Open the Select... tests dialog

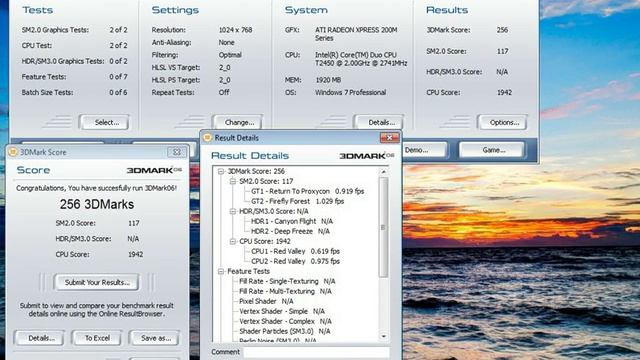104,122
